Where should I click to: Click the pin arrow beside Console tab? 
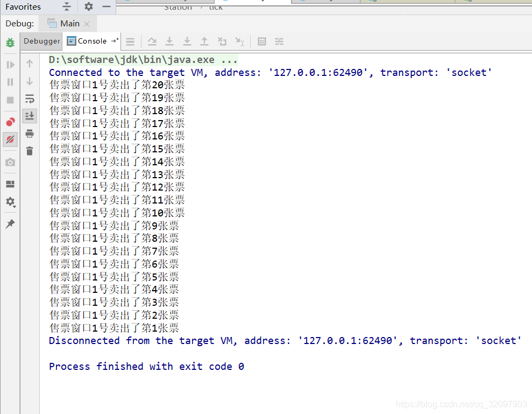pos(115,40)
